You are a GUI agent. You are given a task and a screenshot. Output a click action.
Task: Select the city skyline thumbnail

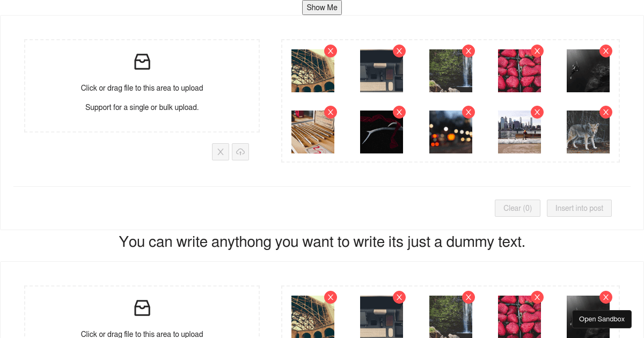[x=519, y=132]
